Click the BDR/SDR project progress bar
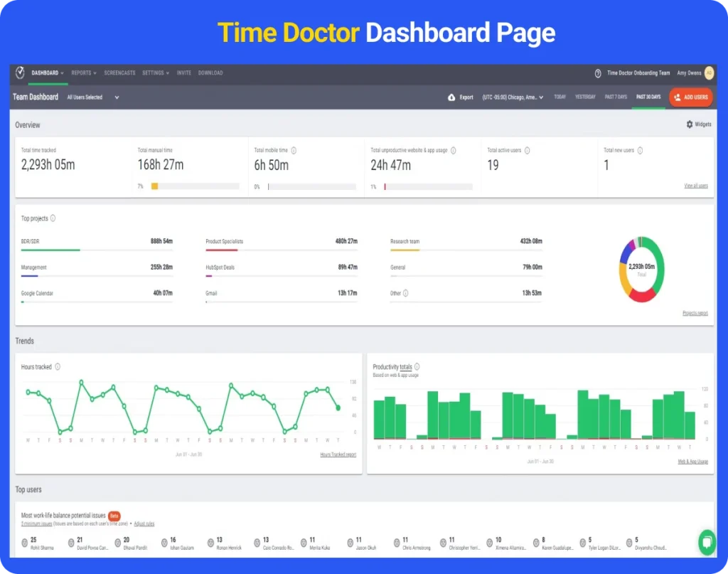This screenshot has width=728, height=574. [x=97, y=250]
